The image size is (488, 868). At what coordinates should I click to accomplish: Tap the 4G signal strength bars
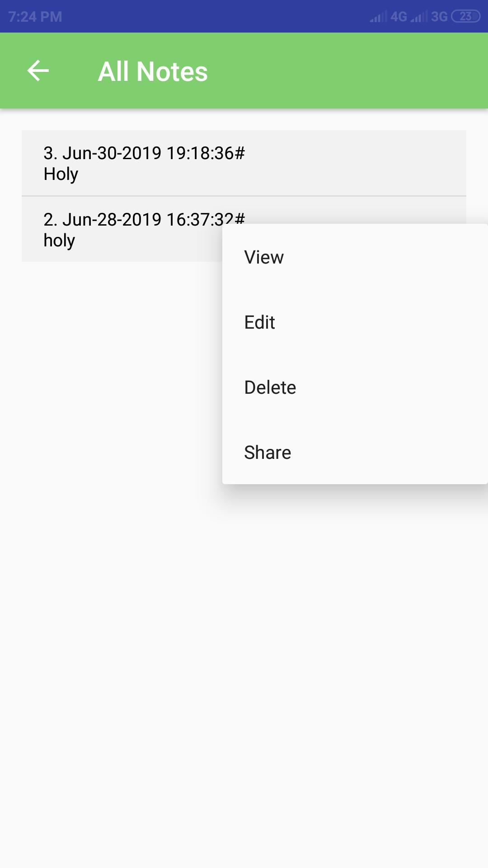[x=378, y=17]
